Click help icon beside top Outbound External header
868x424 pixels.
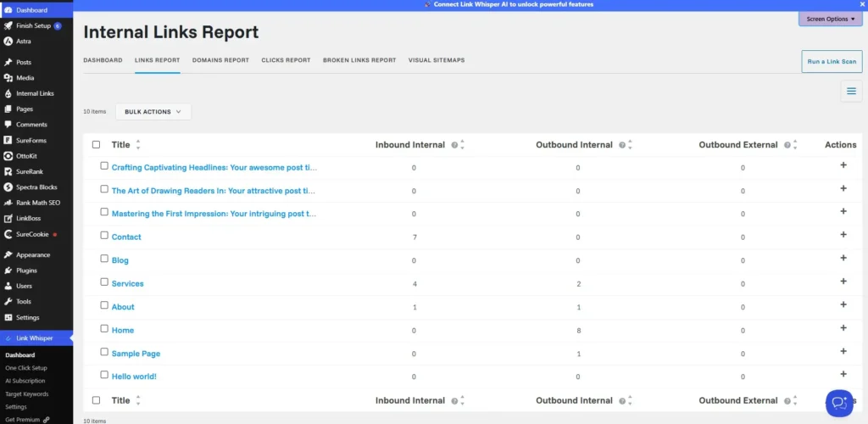pyautogui.click(x=787, y=145)
